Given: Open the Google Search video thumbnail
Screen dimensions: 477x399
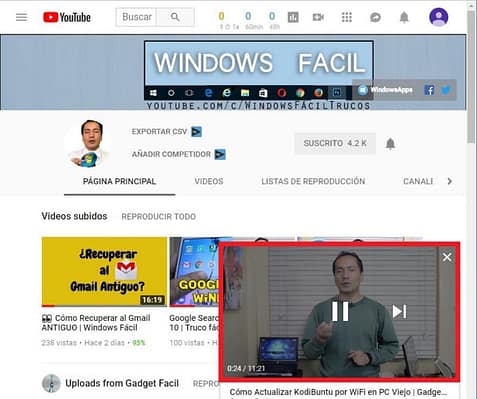Looking at the screenshot, I should point(194,272).
